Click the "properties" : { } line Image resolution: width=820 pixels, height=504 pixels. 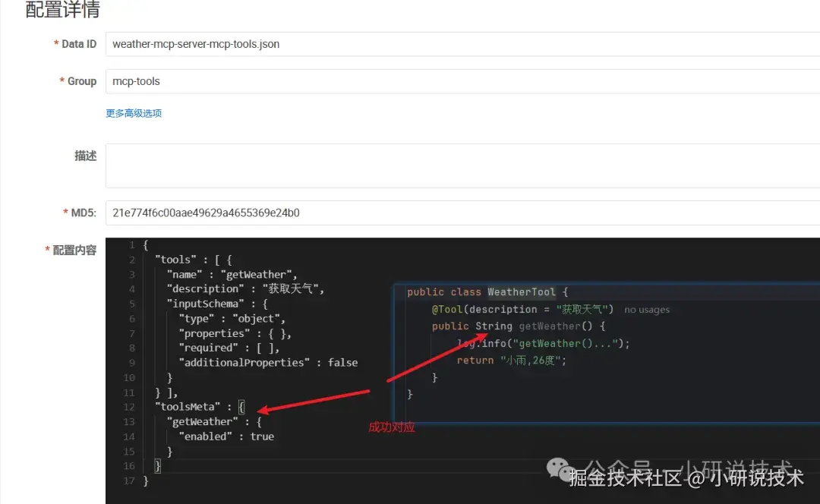(235, 333)
